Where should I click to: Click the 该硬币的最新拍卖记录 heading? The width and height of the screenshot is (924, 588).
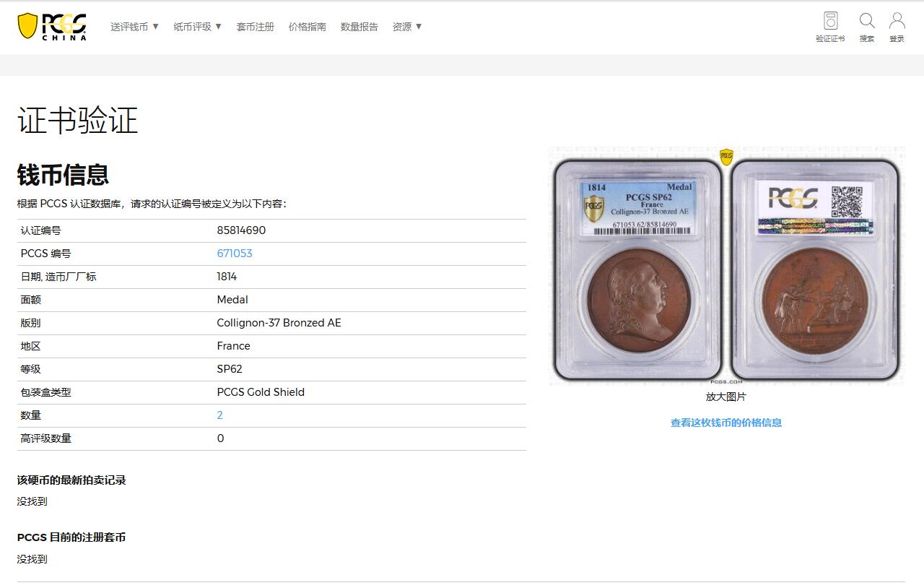click(x=71, y=480)
